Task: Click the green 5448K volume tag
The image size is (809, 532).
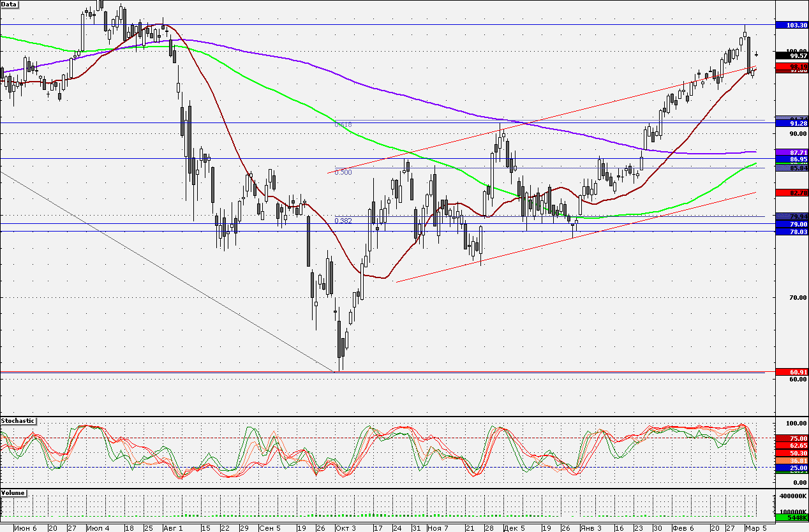Action: [792, 518]
